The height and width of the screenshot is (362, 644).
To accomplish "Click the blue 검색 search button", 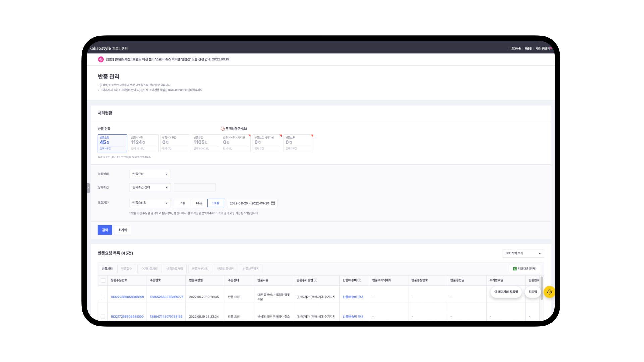I will coord(105,230).
